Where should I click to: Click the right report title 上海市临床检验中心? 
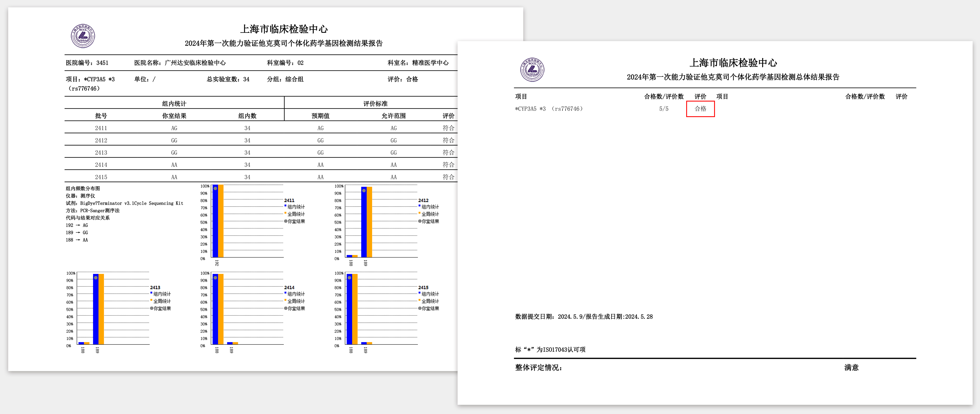[x=733, y=63]
